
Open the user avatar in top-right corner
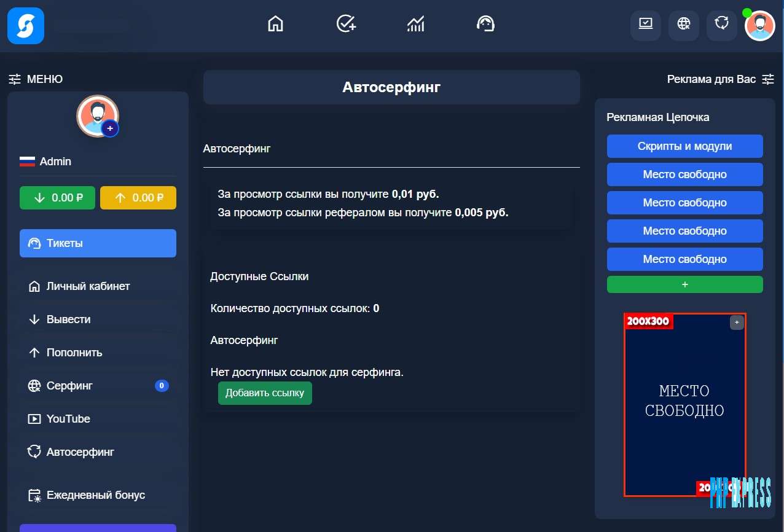[x=760, y=26]
